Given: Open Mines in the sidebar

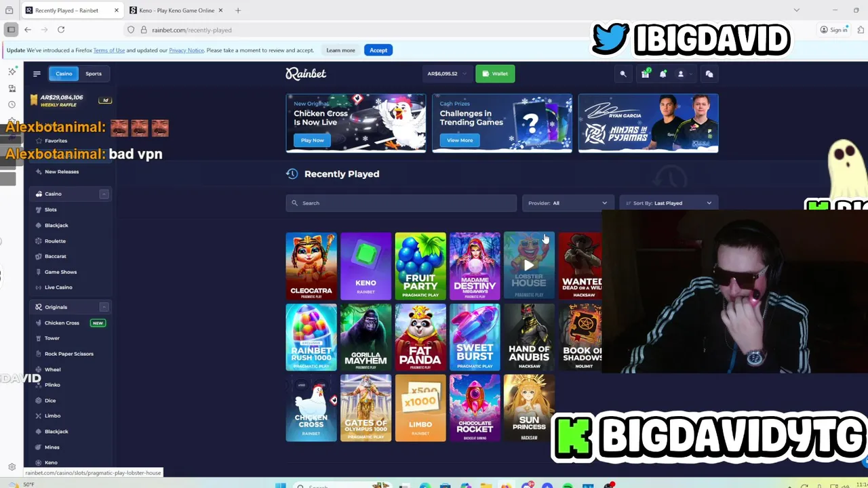Looking at the screenshot, I should [52, 447].
